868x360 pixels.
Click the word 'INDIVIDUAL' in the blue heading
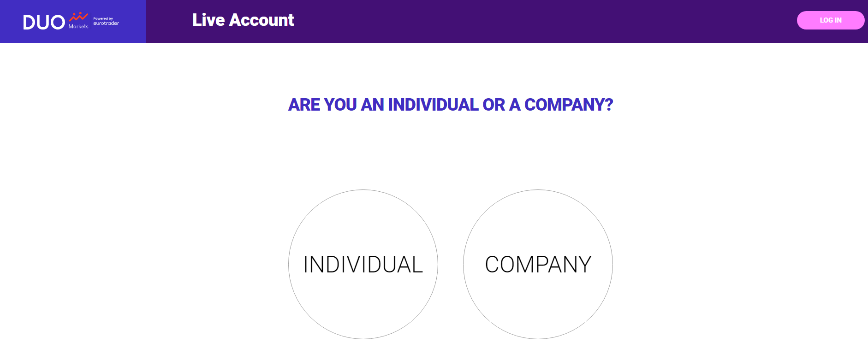tap(433, 105)
